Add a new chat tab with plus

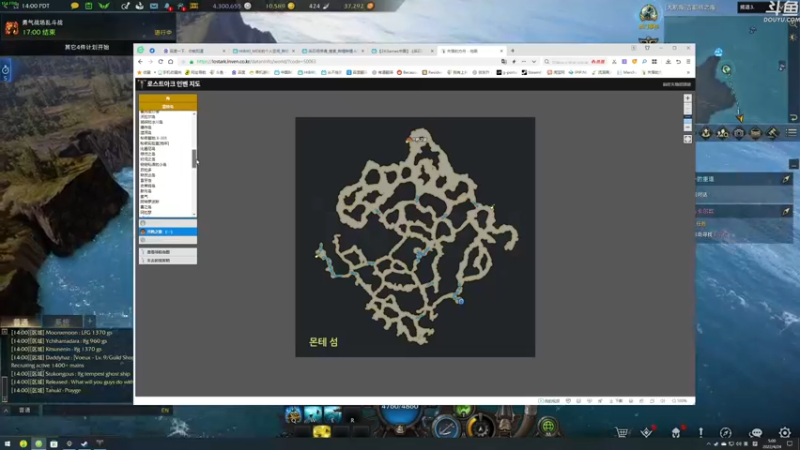click(89, 321)
